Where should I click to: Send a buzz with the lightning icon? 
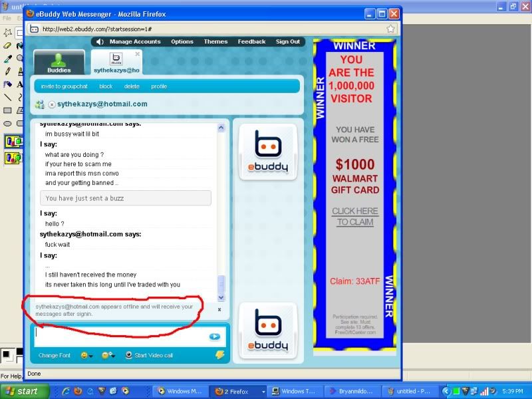tap(220, 354)
